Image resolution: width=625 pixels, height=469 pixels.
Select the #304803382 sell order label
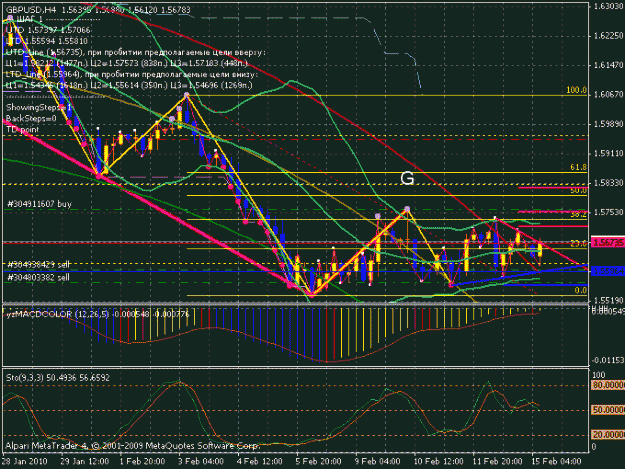pos(38,277)
